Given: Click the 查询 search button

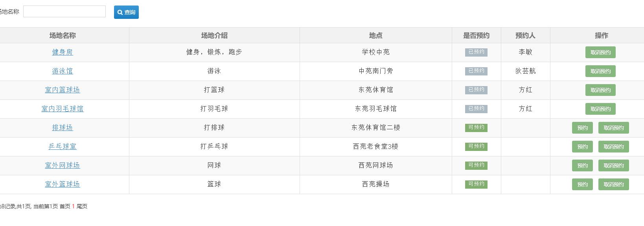Looking at the screenshot, I should (x=126, y=12).
